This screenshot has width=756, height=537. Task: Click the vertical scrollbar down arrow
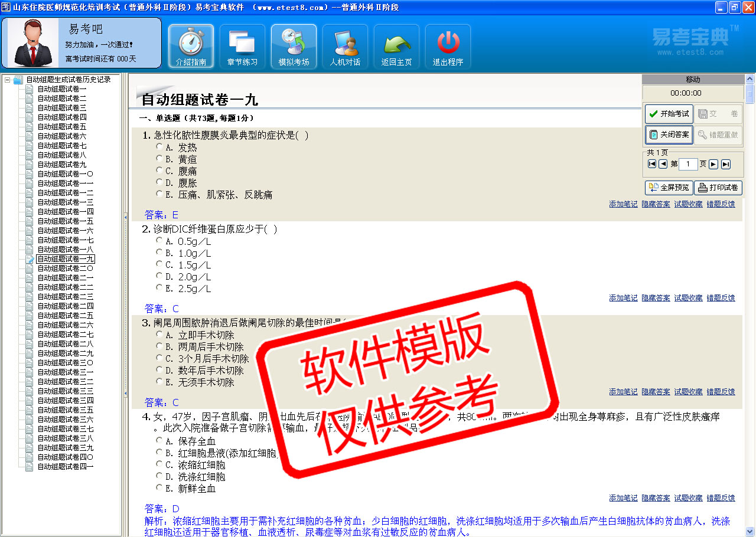pyautogui.click(x=750, y=531)
